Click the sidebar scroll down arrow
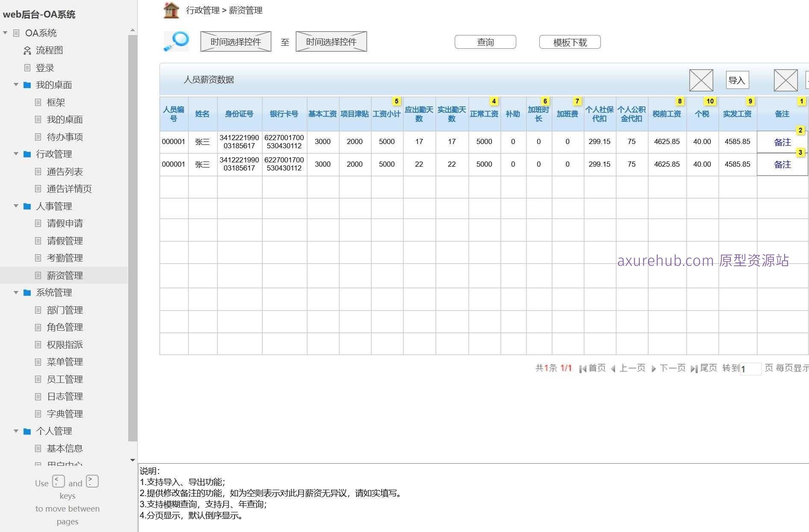Viewport: 809px width, 532px height. (x=132, y=460)
